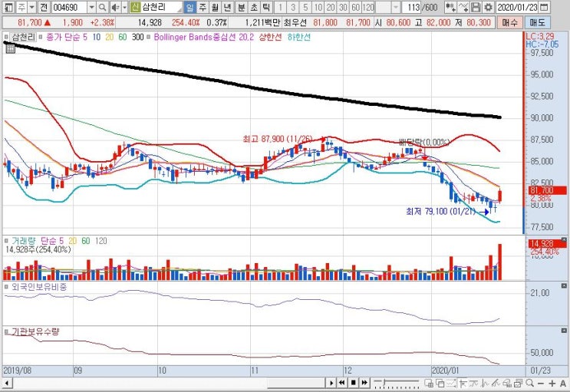Click the stop playback button
Image resolution: width=570 pixels, height=392 pixels.
(x=353, y=383)
